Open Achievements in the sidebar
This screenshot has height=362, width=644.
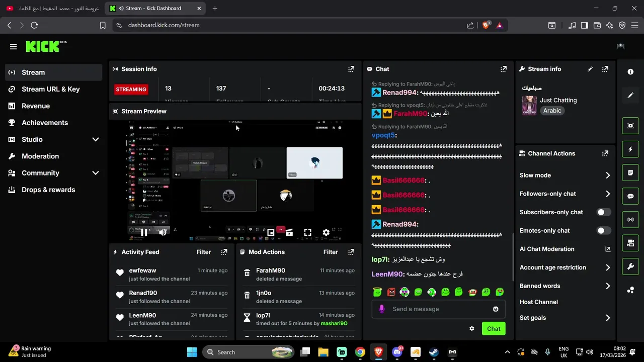point(54,123)
